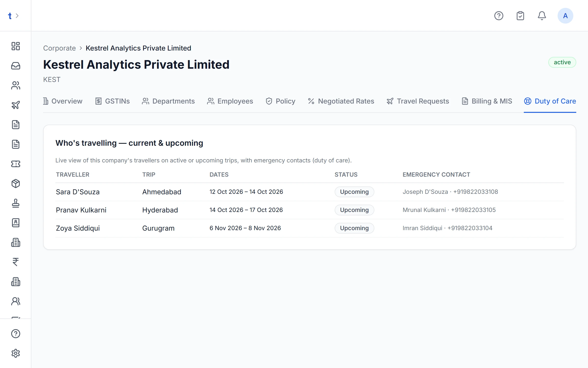Image resolution: width=588 pixels, height=368 pixels.
Task: Open the notifications bell
Action: click(x=542, y=16)
